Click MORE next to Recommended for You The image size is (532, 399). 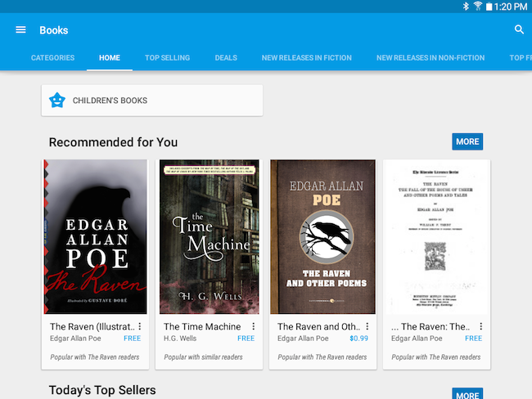click(467, 141)
